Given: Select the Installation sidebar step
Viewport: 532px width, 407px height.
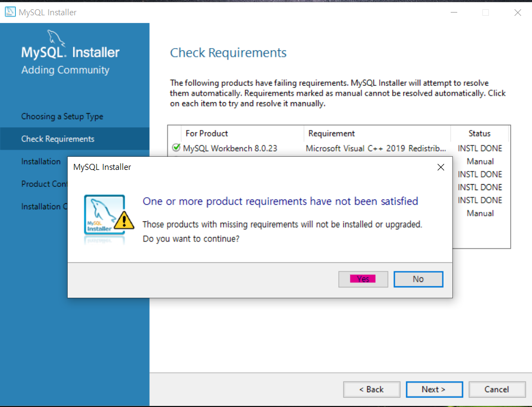Looking at the screenshot, I should click(41, 161).
